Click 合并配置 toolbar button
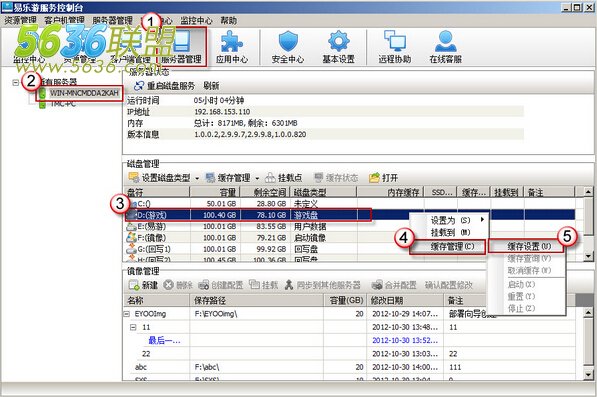Viewport: 597px width, 397px height. click(x=394, y=285)
